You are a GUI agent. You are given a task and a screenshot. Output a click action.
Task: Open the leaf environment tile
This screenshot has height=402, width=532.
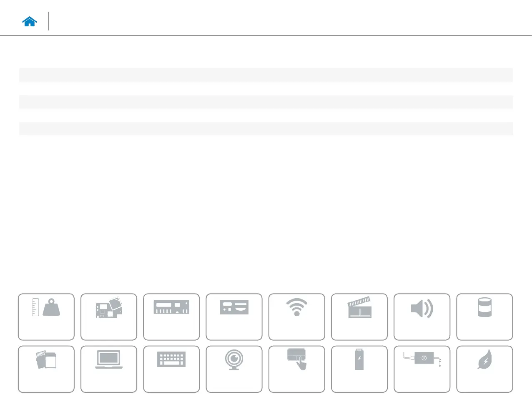point(484,369)
